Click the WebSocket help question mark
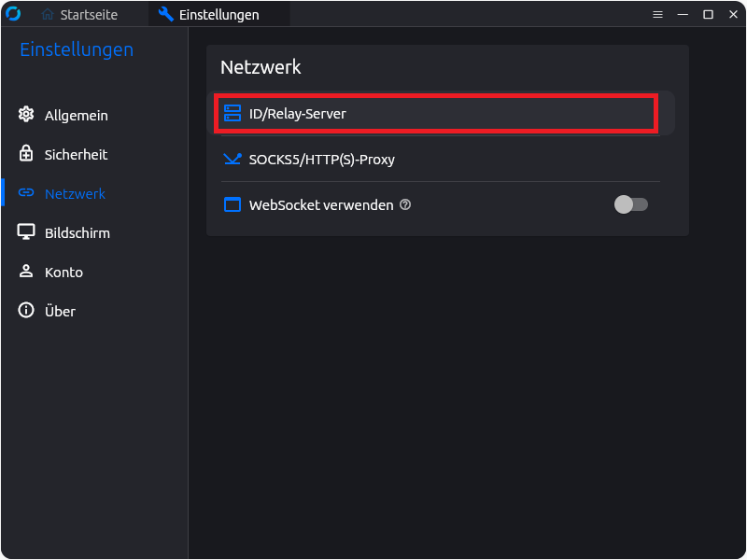 (405, 204)
